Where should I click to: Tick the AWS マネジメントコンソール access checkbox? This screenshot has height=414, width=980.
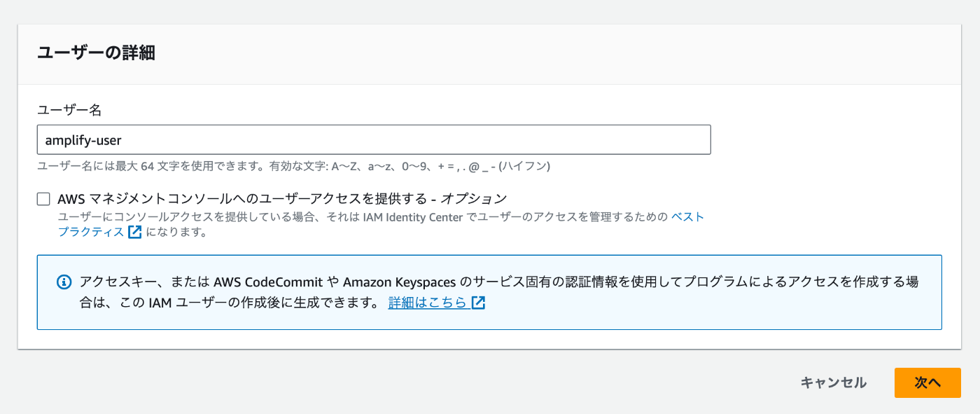click(43, 199)
